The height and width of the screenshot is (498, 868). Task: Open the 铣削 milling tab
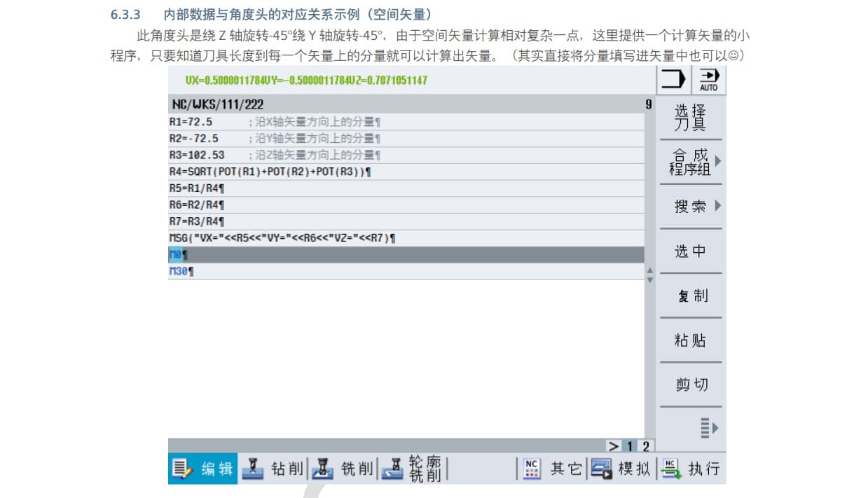(343, 469)
